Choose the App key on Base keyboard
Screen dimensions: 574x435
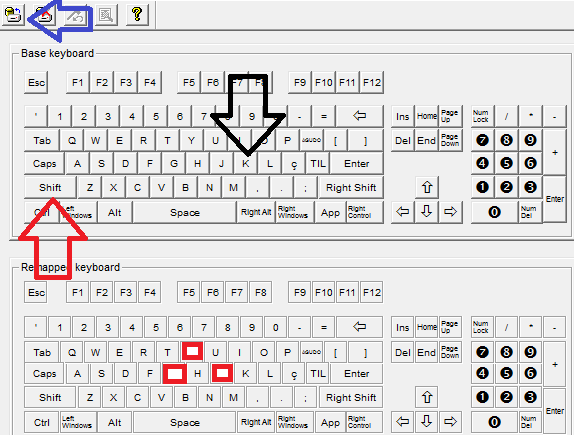[330, 212]
